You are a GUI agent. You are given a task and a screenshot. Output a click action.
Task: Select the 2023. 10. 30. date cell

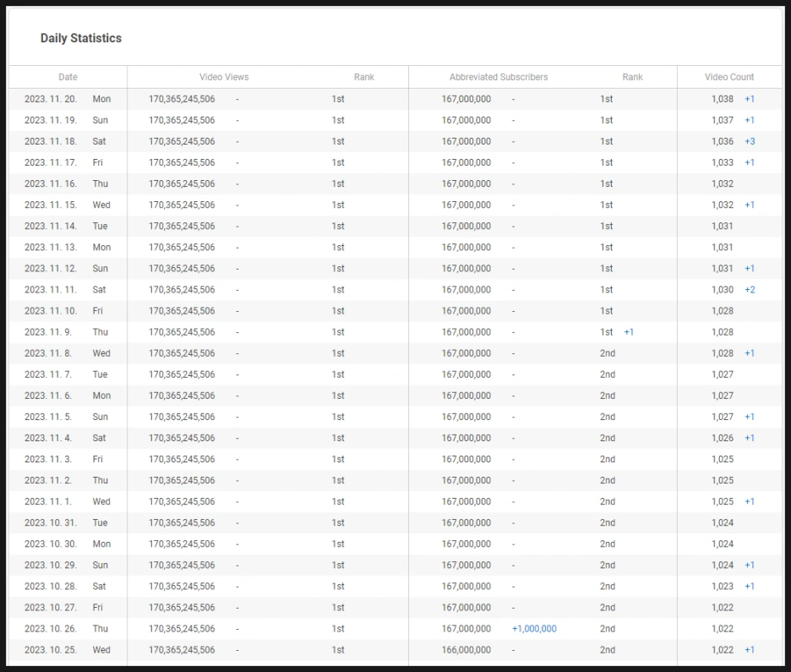pyautogui.click(x=51, y=544)
